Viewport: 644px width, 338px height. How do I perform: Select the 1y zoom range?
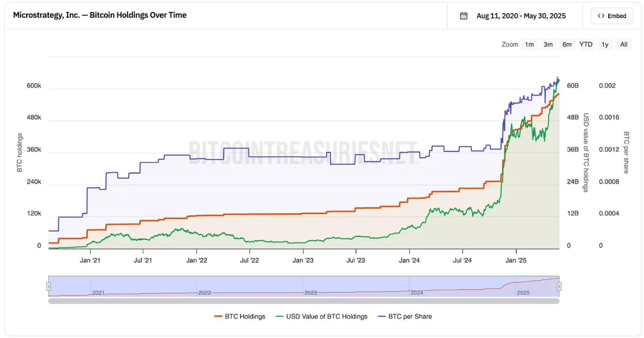point(605,44)
